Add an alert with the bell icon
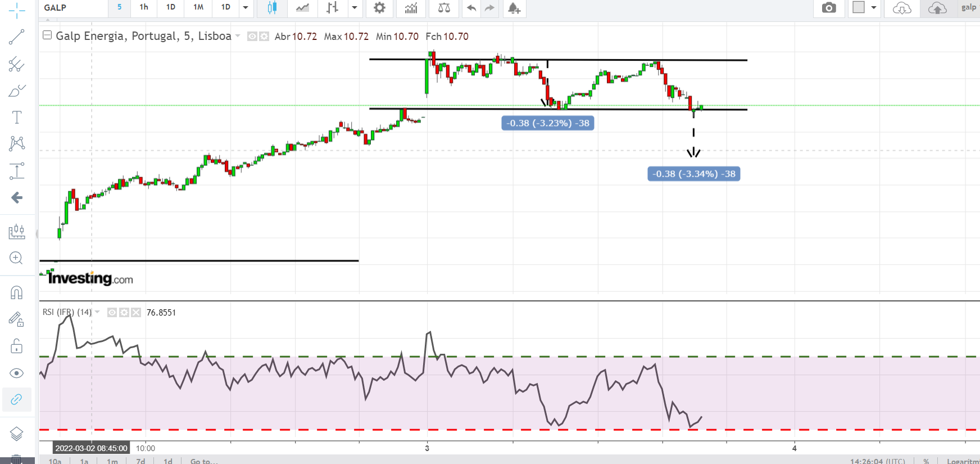The width and height of the screenshot is (980, 464). (514, 8)
